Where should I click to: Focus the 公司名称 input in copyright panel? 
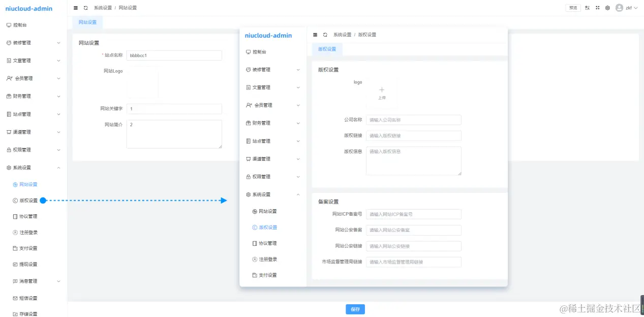pos(413,120)
